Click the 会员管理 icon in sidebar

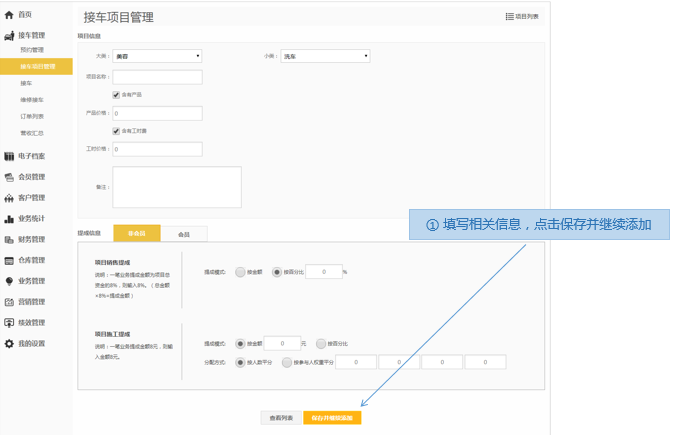pos(9,177)
